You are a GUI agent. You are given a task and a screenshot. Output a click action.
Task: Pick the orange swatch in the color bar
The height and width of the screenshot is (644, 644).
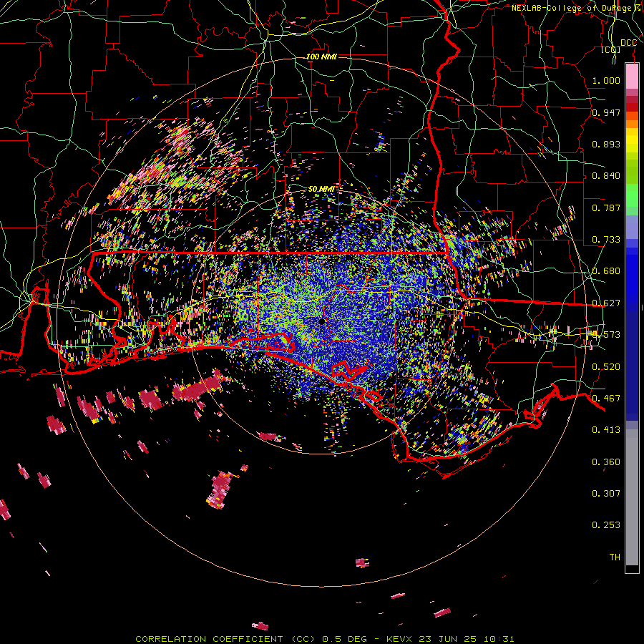click(x=632, y=124)
